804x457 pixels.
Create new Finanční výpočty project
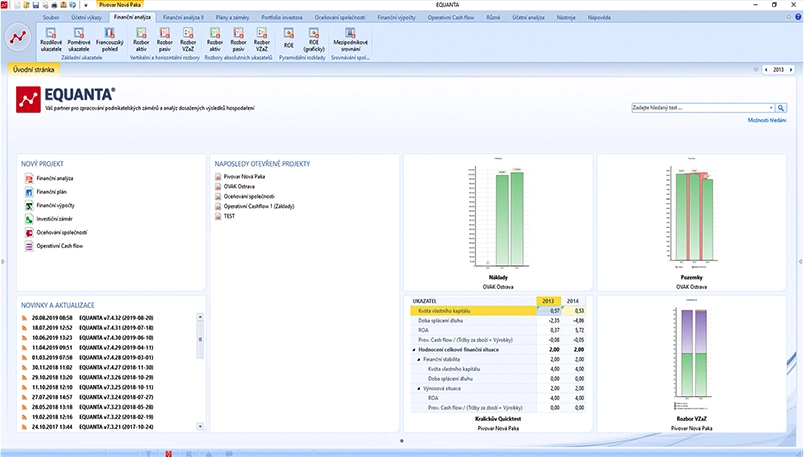coord(50,205)
